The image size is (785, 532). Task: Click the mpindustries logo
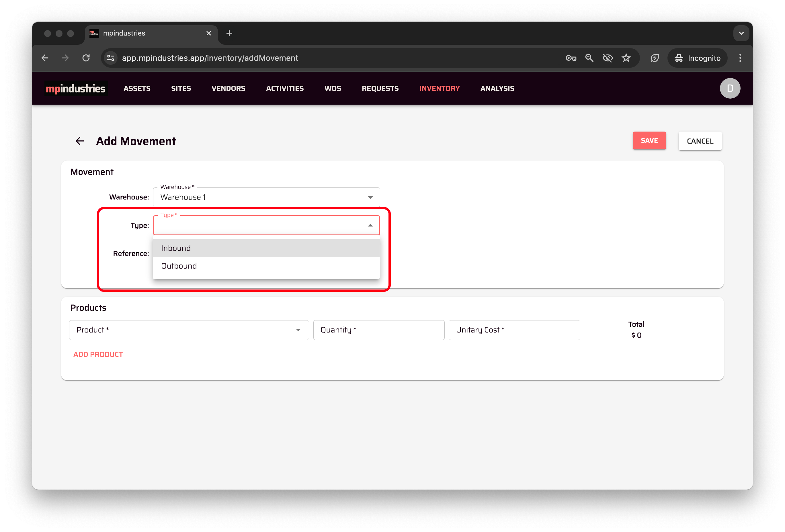pos(76,89)
